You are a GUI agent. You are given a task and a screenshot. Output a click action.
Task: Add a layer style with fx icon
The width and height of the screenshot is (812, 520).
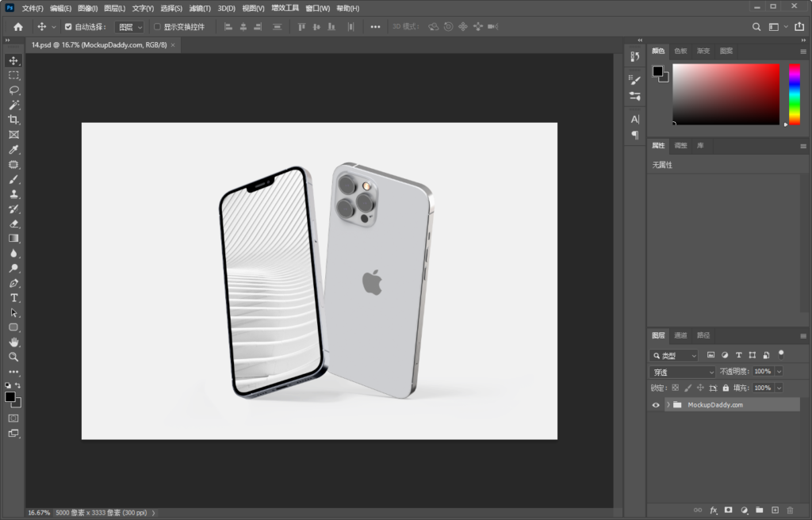click(x=713, y=510)
